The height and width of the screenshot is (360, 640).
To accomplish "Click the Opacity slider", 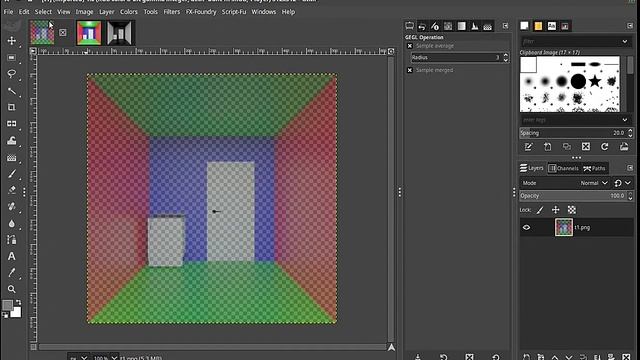I will [x=573, y=196].
